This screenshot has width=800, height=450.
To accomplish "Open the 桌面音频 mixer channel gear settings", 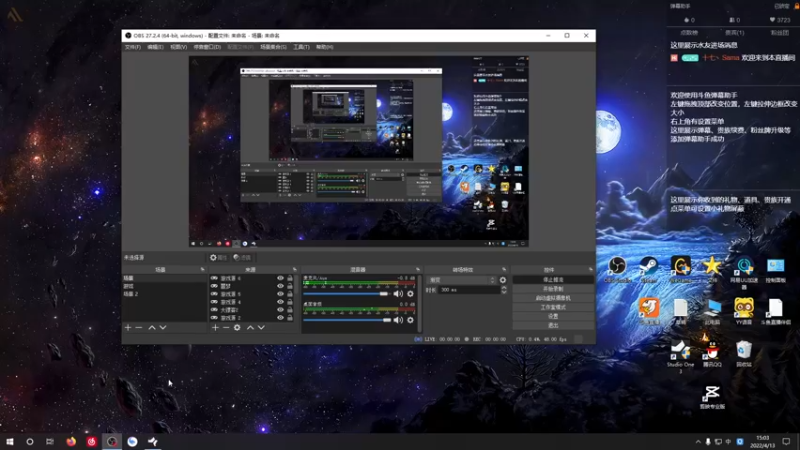I will click(410, 320).
